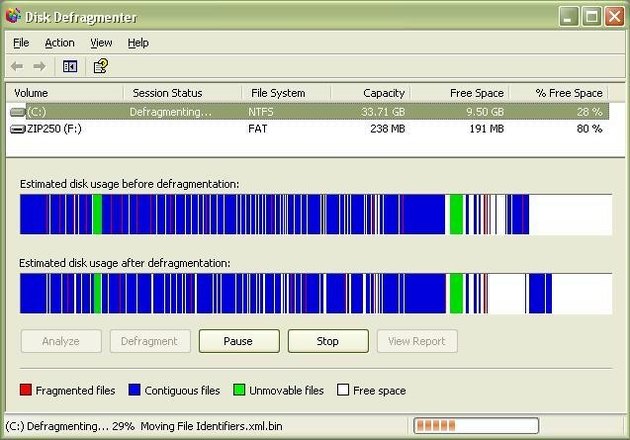Image resolution: width=630 pixels, height=440 pixels.
Task: Click the after-defragmentation disk usage map
Action: coord(316,293)
